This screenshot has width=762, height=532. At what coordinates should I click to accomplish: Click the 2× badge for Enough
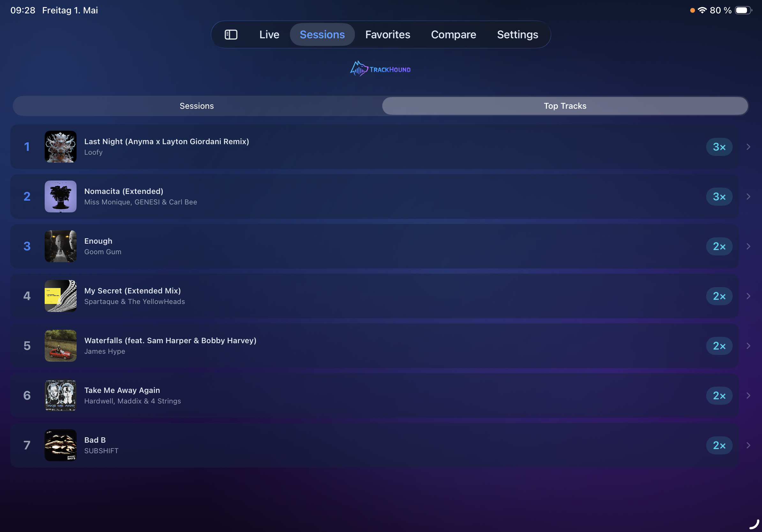(x=719, y=246)
